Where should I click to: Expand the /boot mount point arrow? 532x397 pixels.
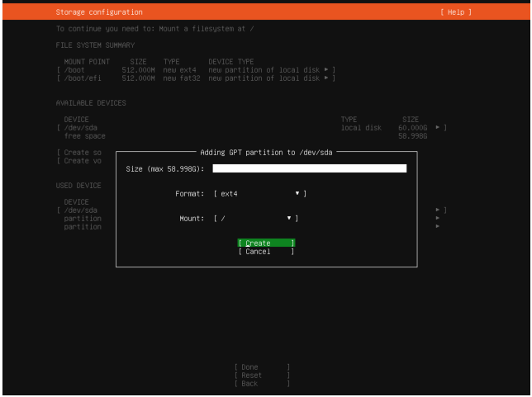point(326,70)
